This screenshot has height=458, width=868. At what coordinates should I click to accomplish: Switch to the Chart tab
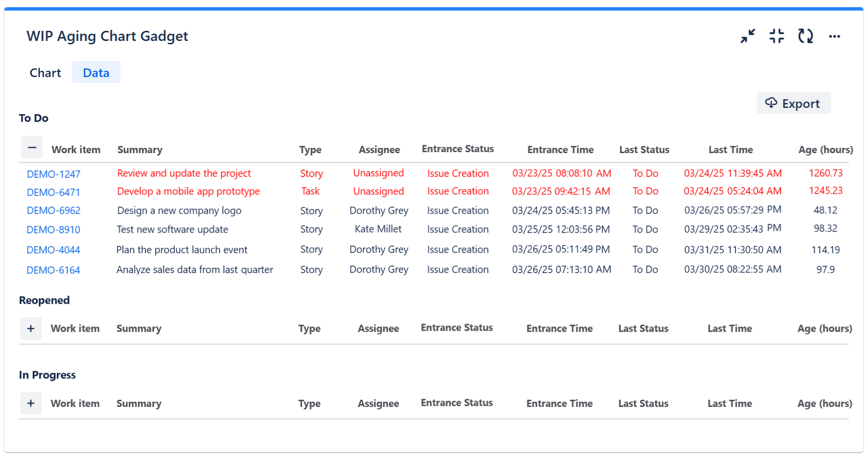45,73
